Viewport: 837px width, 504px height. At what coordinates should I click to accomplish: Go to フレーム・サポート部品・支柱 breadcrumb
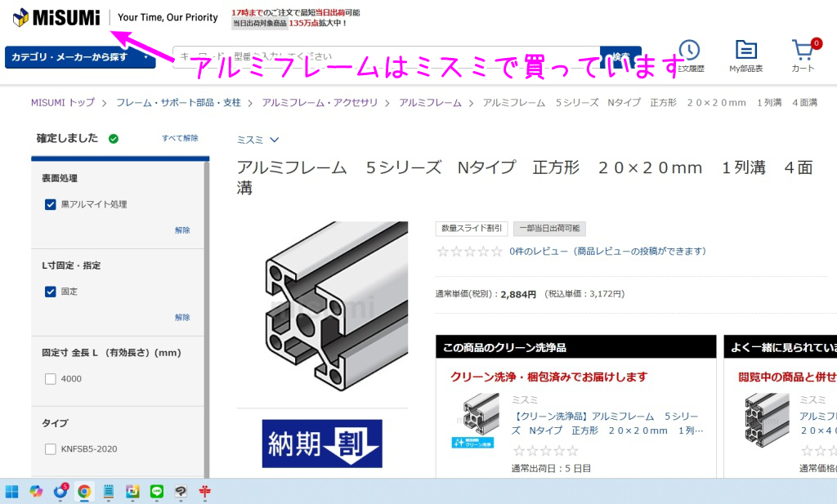point(178,102)
